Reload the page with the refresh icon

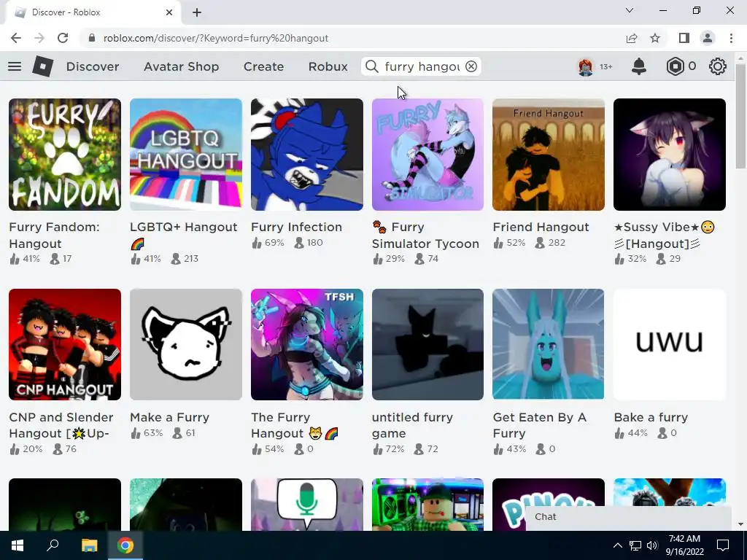(63, 38)
